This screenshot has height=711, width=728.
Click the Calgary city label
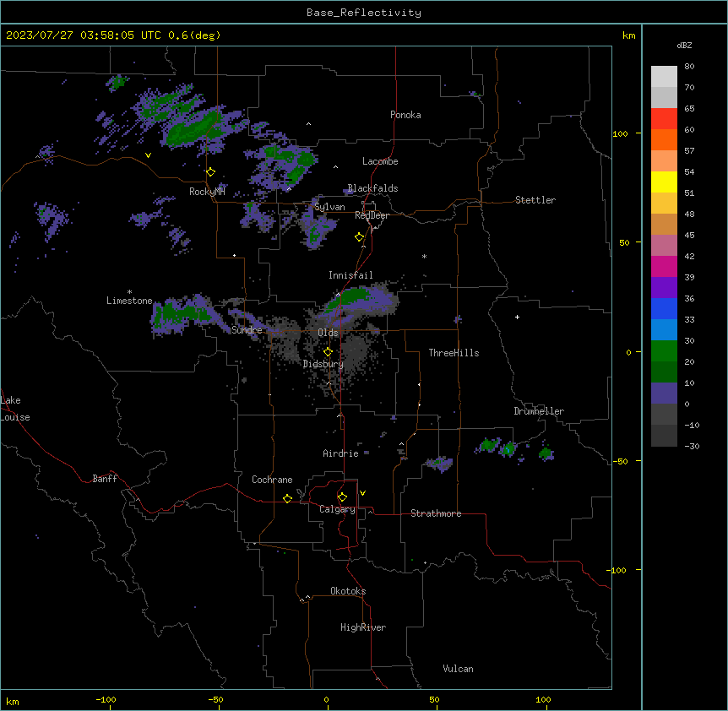pos(337,509)
